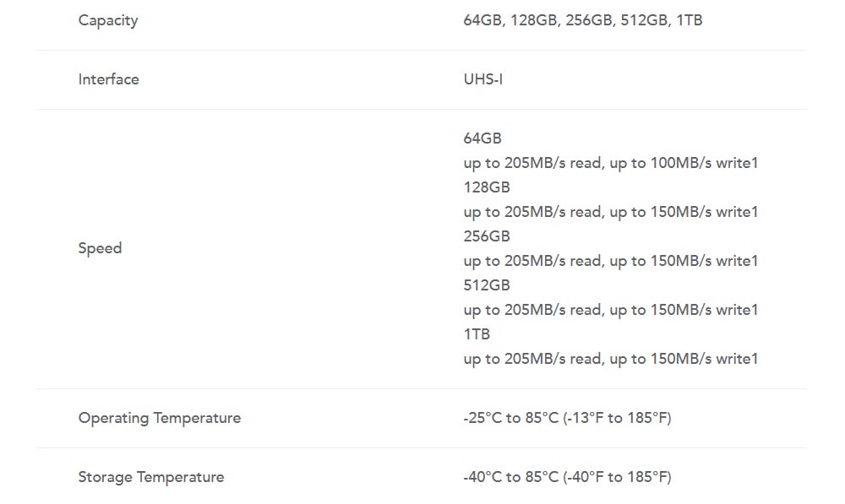Click the Interface row label
This screenshot has width=845, height=504.
point(108,79)
